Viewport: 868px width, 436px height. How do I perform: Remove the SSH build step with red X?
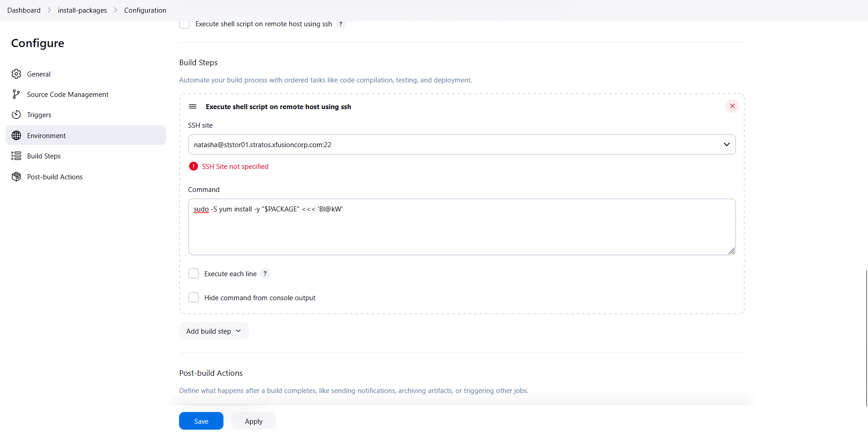tap(732, 106)
